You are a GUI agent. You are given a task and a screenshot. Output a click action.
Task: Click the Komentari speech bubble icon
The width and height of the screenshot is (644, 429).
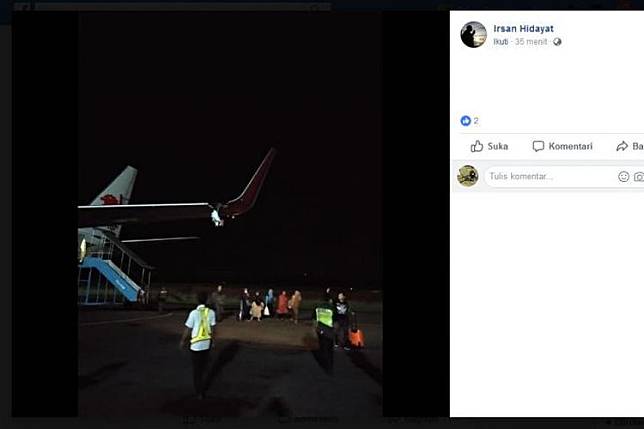[538, 146]
